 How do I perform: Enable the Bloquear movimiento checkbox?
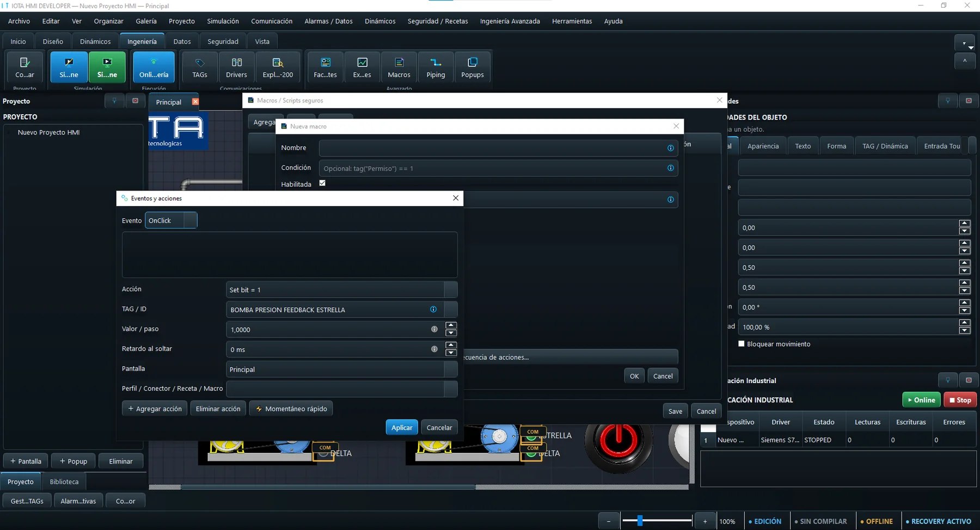click(x=741, y=344)
